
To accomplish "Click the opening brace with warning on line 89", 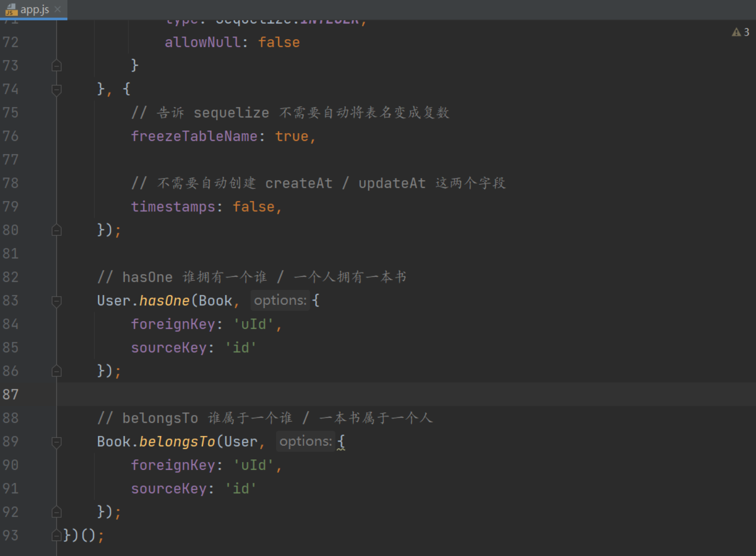I will point(341,442).
